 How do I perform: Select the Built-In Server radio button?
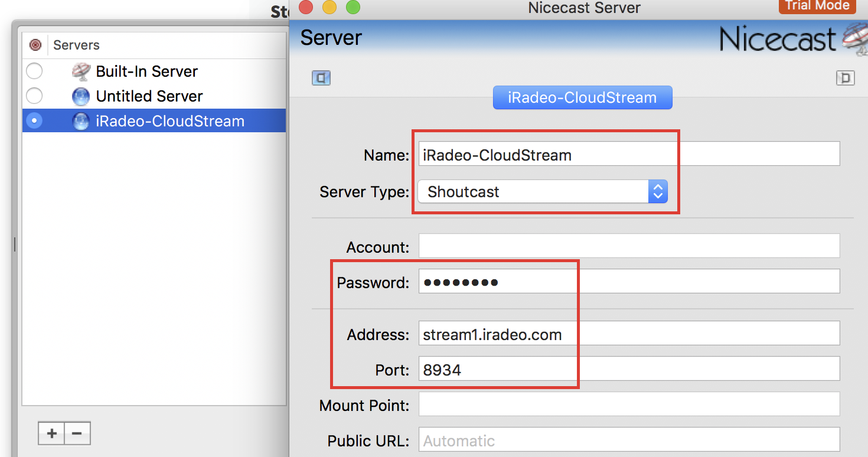pos(34,71)
